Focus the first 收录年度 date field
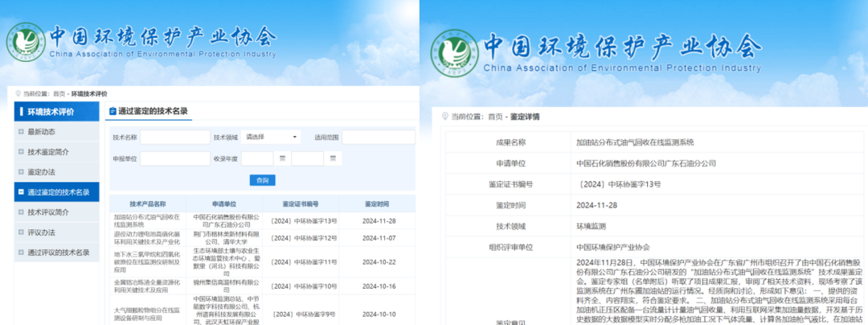Image resolution: width=868 pixels, height=325 pixels. pos(257,159)
